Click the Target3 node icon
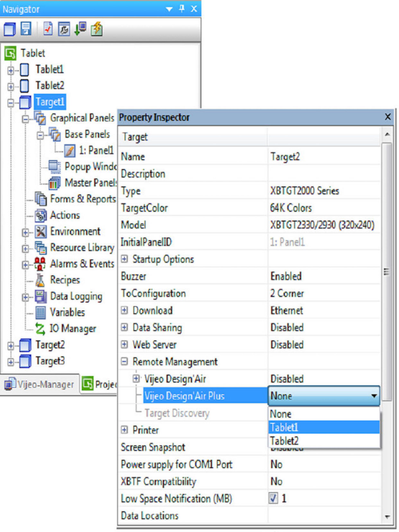Viewport: 399px width, 532px height. point(25,361)
